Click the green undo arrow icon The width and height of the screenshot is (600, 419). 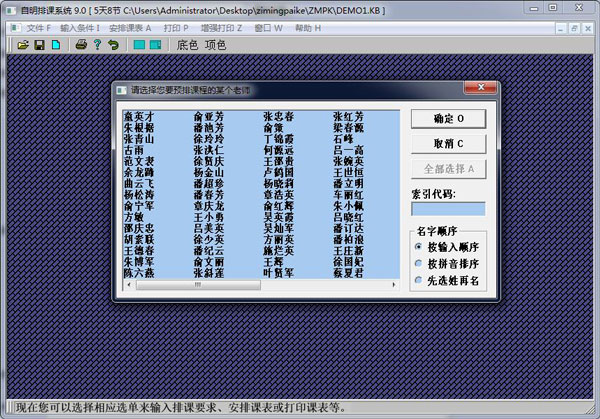pos(113,45)
